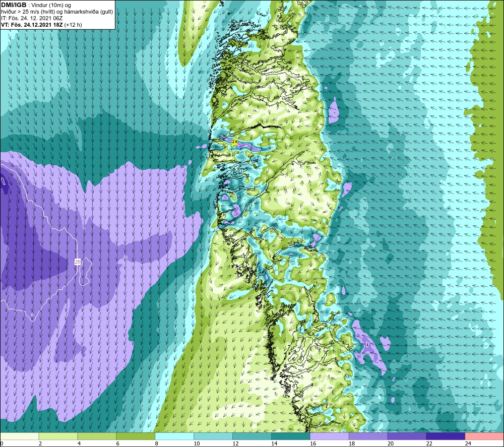The width and height of the screenshot is (504, 447).
Task: Click the medium purple 18–20 m/s legend swatch
Action: [368, 436]
